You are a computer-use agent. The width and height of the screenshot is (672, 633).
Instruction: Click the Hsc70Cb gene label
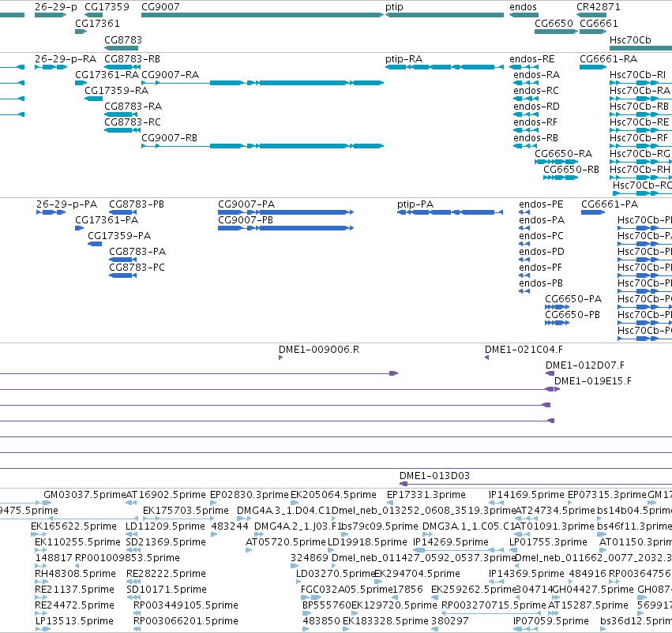click(x=630, y=39)
